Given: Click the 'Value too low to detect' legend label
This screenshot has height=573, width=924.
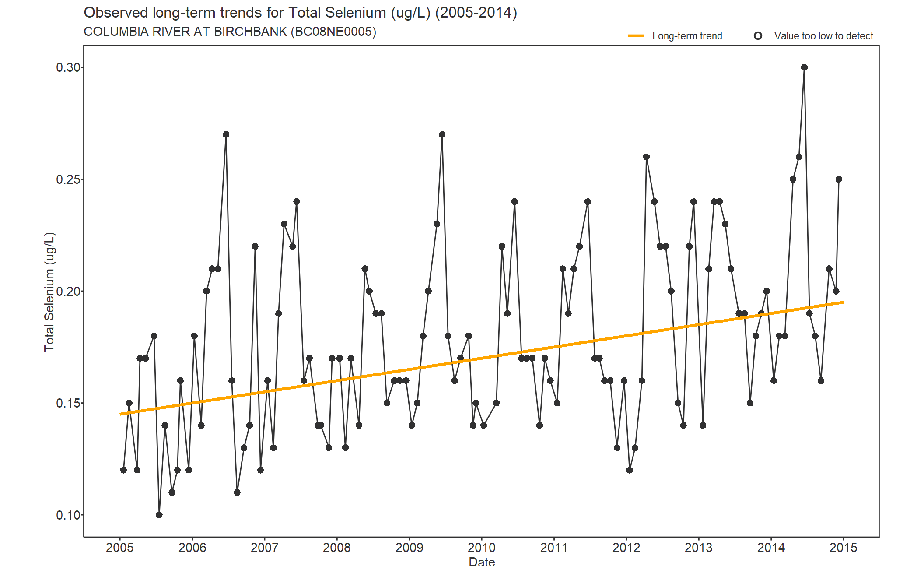Looking at the screenshot, I should click(x=823, y=36).
